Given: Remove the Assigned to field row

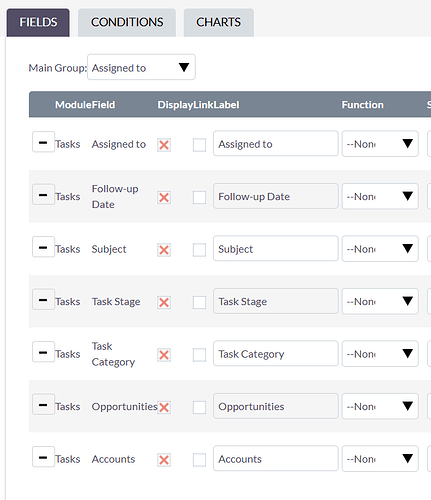Looking at the screenshot, I should (x=43, y=142).
